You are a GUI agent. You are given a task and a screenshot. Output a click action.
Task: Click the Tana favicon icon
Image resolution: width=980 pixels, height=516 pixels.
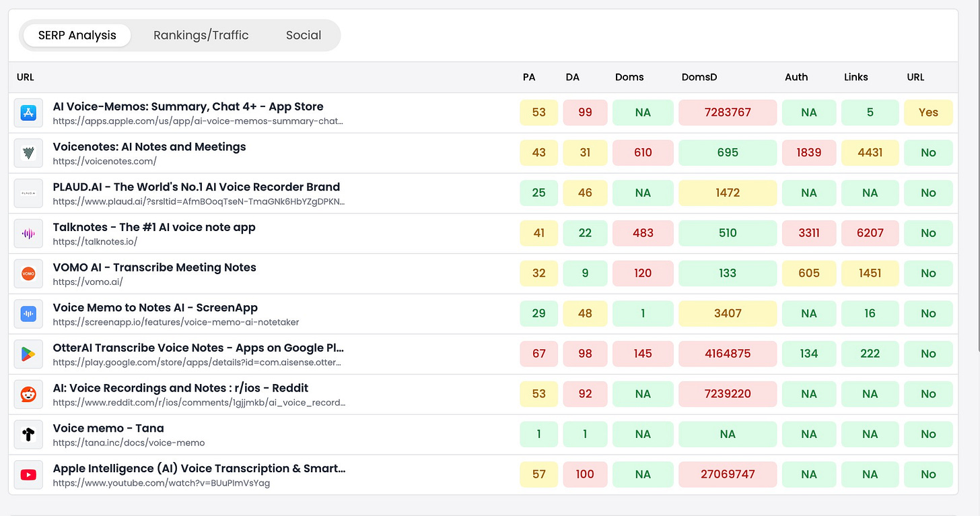28,434
